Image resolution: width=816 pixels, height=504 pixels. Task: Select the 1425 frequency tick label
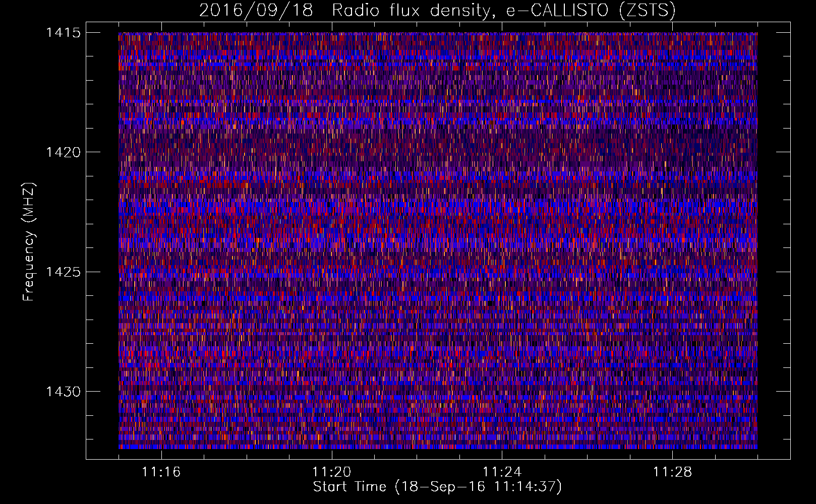point(63,272)
